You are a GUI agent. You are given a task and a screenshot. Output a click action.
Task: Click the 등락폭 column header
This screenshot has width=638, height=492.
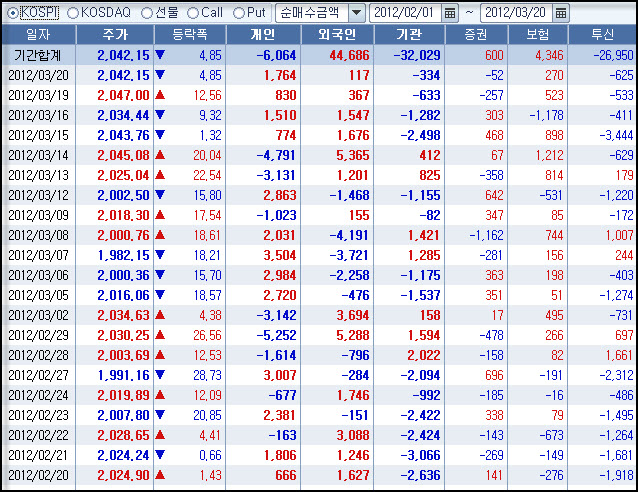coord(190,34)
